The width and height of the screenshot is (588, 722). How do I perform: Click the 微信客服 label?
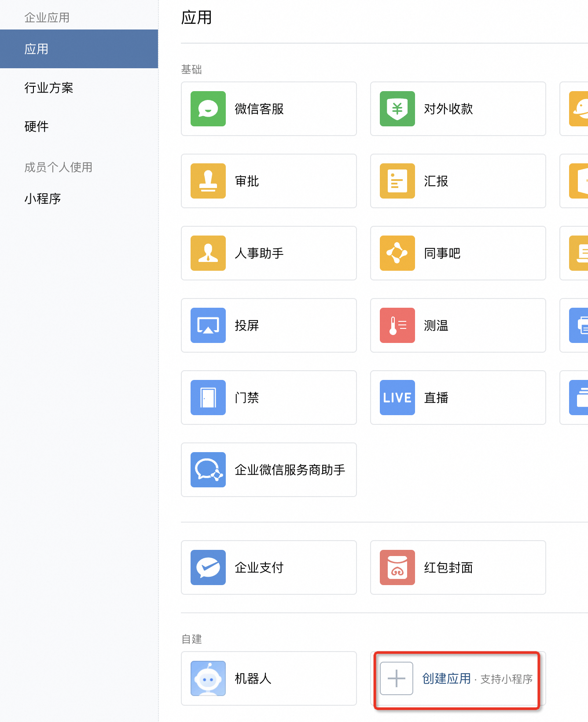coord(259,109)
